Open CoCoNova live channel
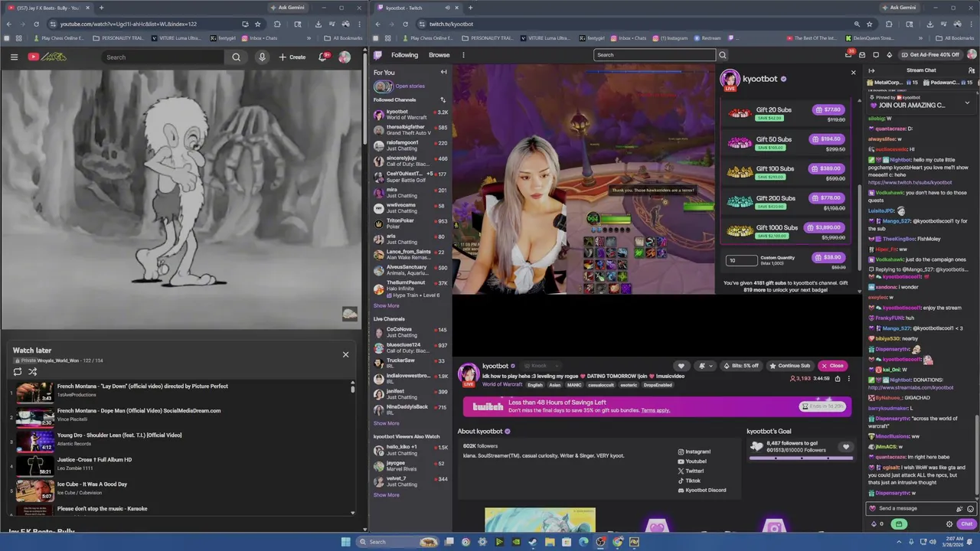Viewport: 980px width, 551px height. tap(411, 332)
